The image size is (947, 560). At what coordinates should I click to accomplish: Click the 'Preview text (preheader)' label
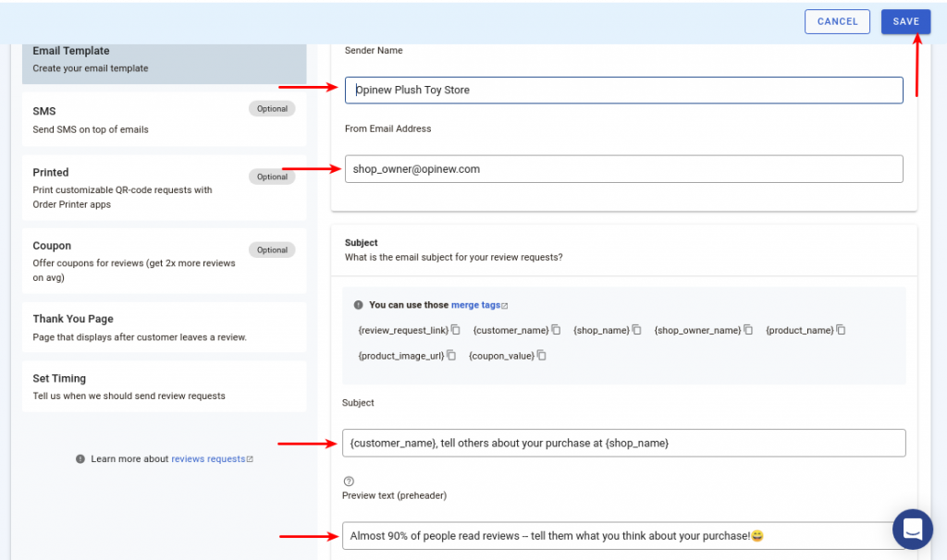click(x=394, y=495)
